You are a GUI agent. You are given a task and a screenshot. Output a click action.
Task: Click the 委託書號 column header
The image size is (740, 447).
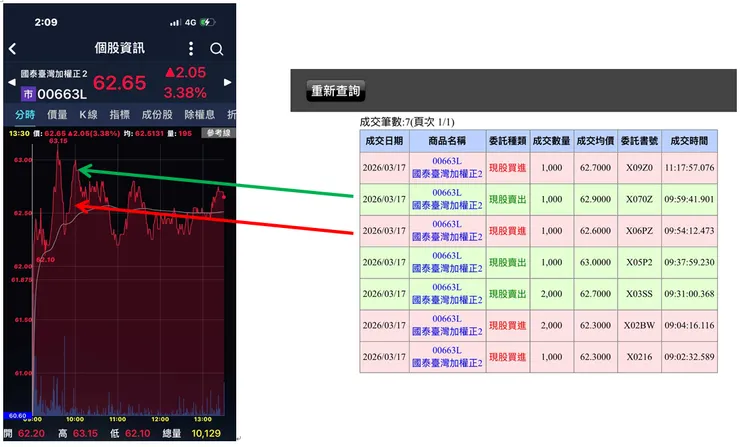pos(639,141)
